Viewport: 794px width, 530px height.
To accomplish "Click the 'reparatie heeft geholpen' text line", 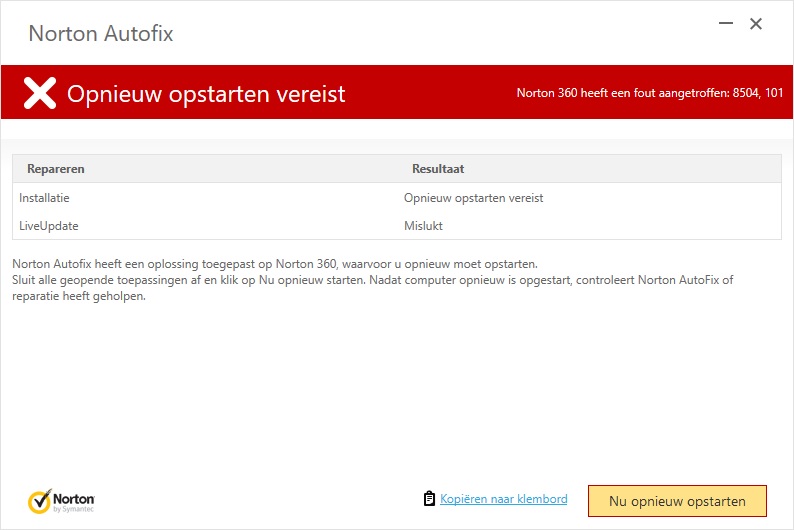I will (79, 296).
